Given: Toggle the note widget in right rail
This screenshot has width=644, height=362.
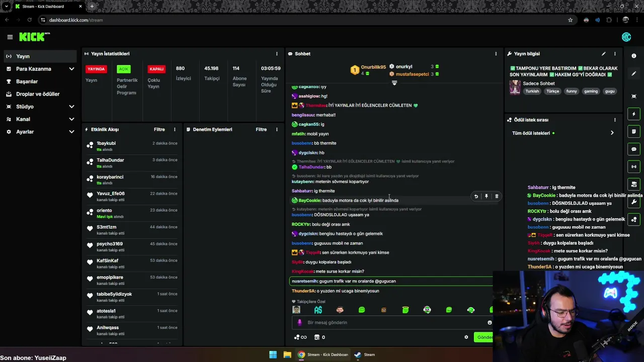Looking at the screenshot, I should pos(634,132).
